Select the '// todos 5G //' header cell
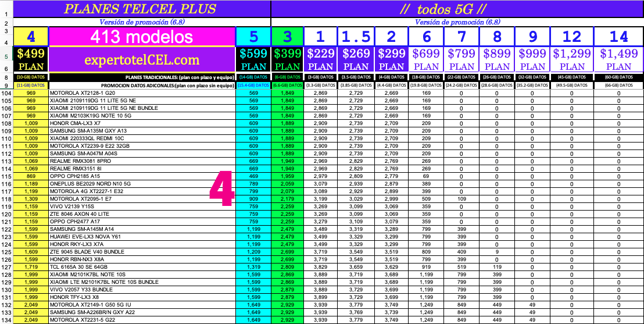 457,9
